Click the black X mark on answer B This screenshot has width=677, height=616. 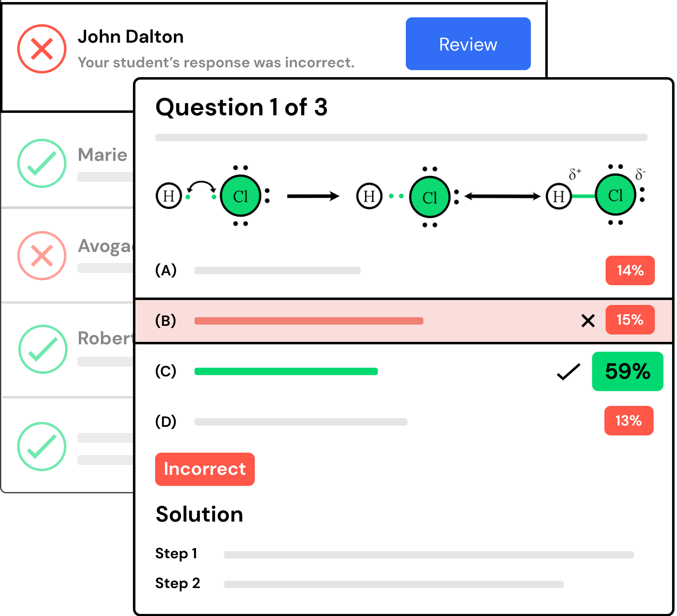[588, 321]
